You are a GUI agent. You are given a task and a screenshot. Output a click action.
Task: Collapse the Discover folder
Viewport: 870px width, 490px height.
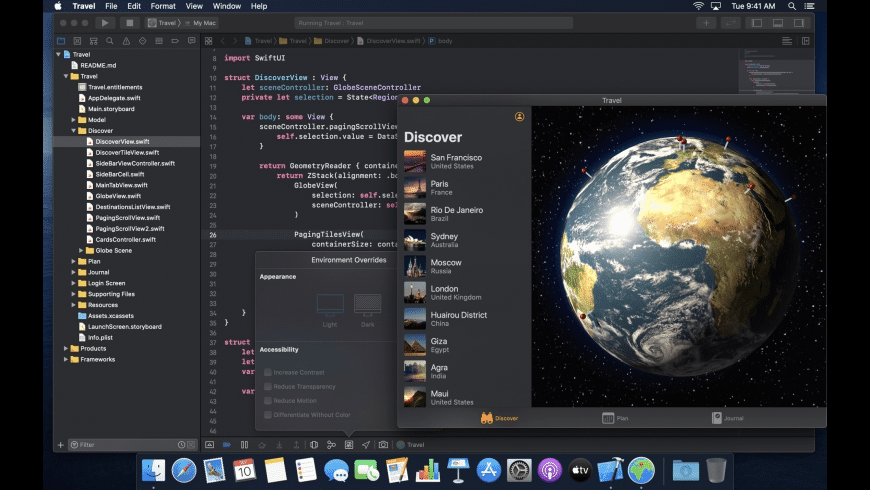coord(75,131)
